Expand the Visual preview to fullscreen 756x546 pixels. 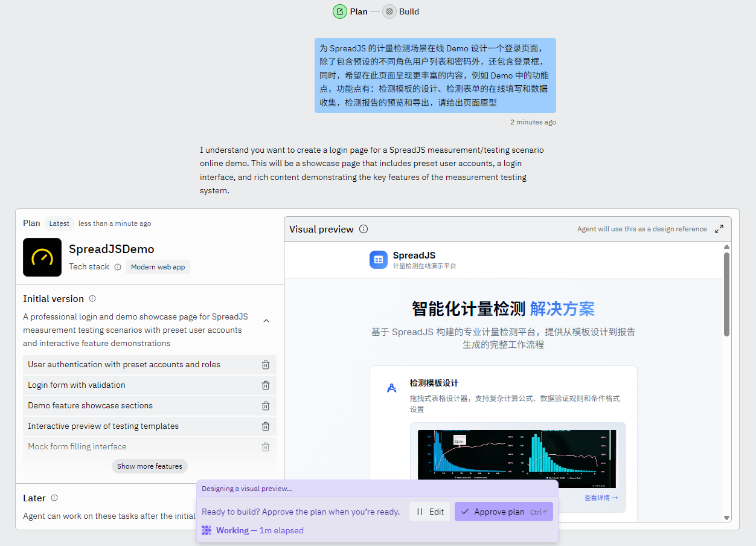(719, 229)
